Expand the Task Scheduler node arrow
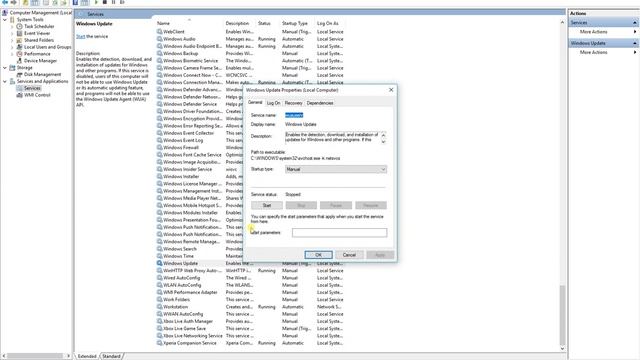 coord(12,27)
